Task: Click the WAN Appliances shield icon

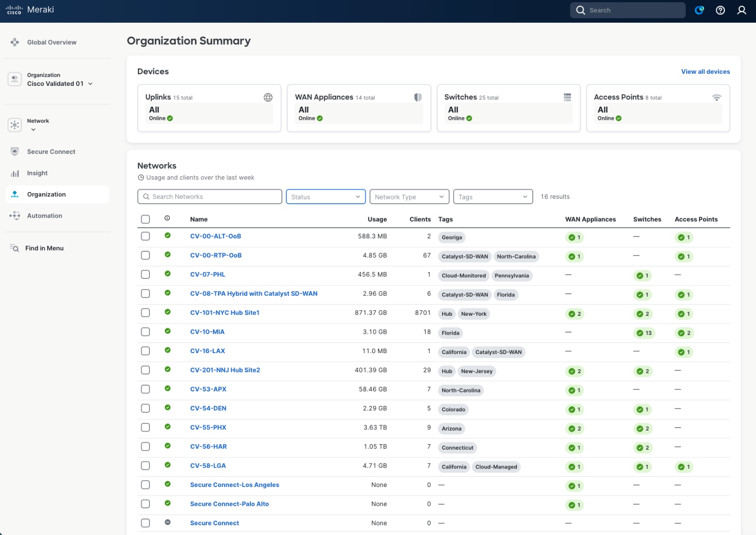Action: 418,97
